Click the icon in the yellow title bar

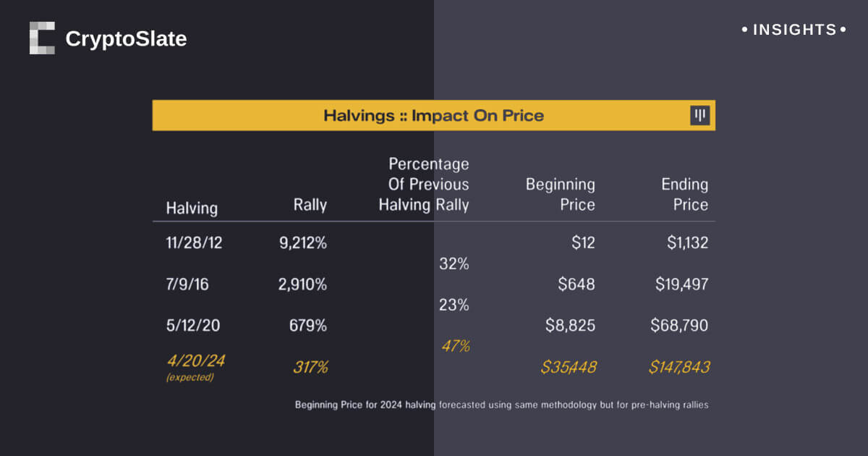699,116
